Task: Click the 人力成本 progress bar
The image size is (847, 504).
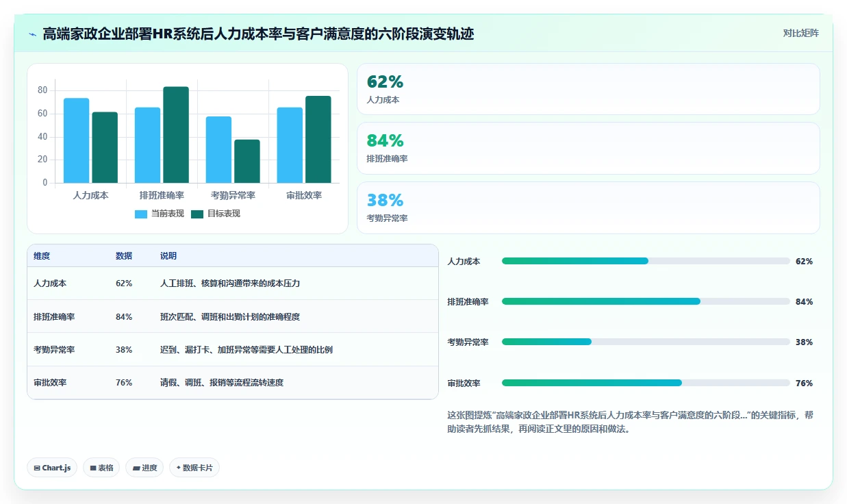Action: pos(646,261)
